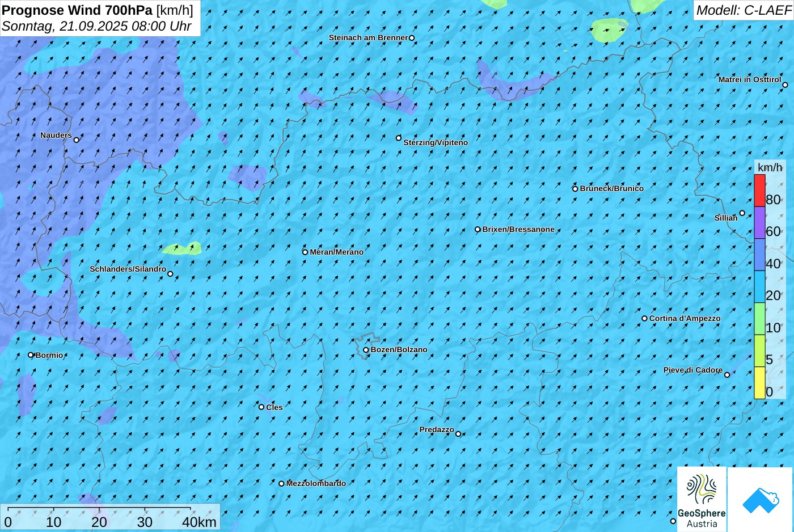Select the 'Modell: C-LAEF' label

[744, 10]
